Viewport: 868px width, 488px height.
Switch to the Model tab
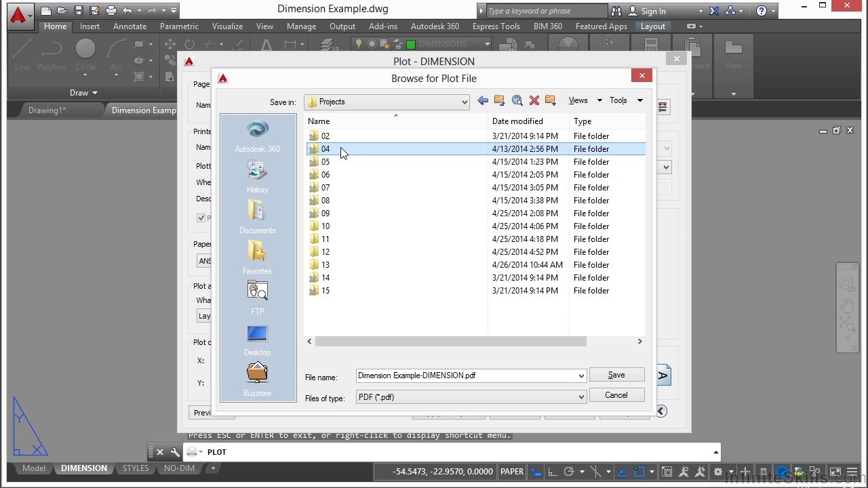[x=34, y=468]
